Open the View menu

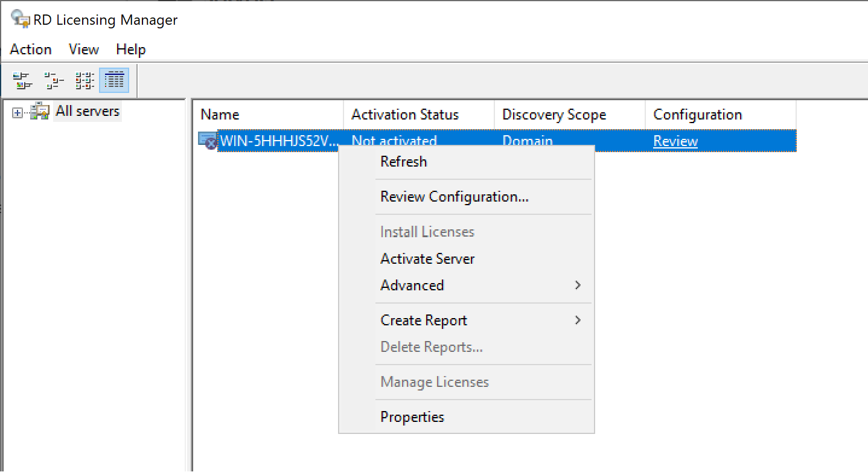tap(84, 49)
